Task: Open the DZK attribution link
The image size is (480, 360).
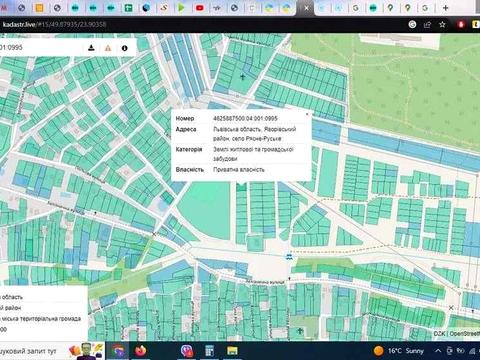Action: coord(440,333)
